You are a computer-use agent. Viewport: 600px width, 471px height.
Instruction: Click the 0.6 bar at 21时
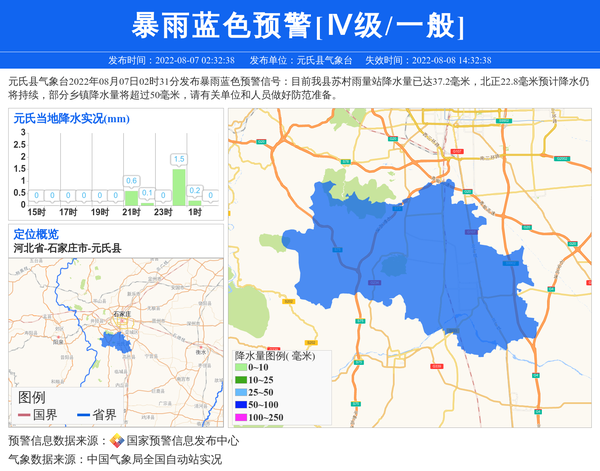click(131, 198)
